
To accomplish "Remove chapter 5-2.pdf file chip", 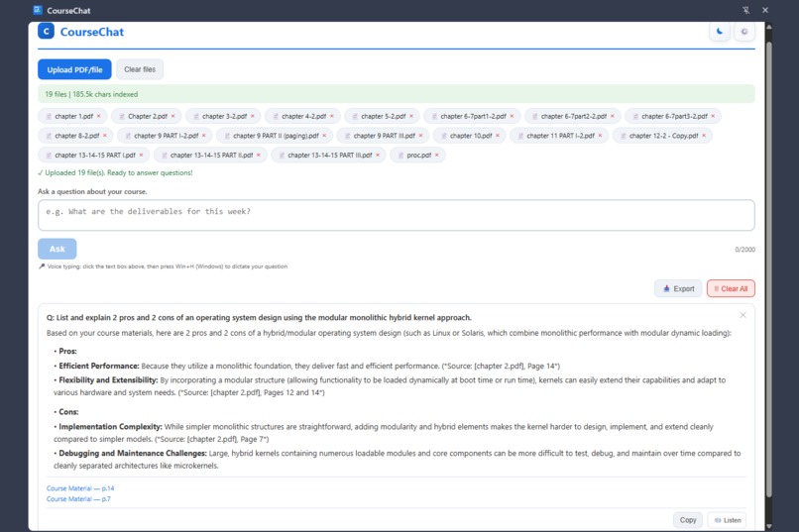I will point(411,117).
